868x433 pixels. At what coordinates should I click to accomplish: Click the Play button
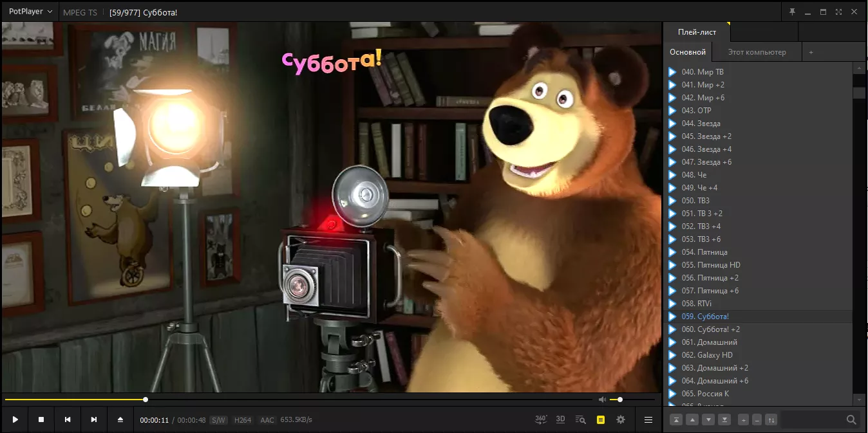[x=15, y=419]
